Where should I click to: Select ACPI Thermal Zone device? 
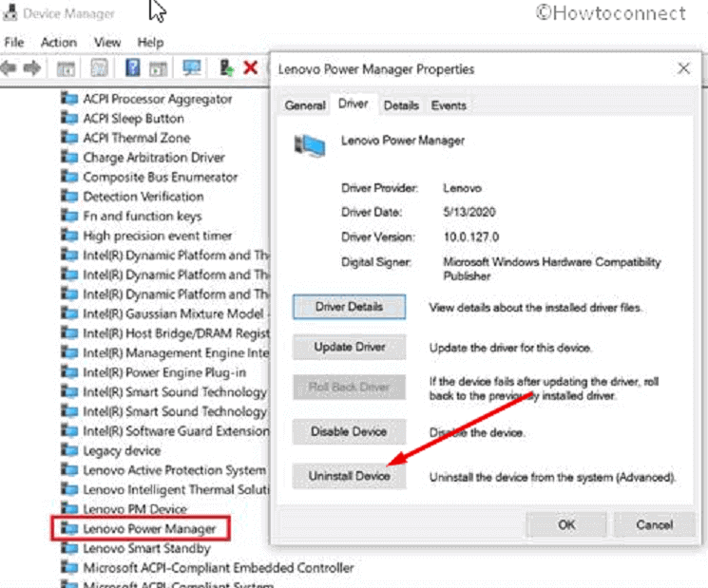click(136, 138)
